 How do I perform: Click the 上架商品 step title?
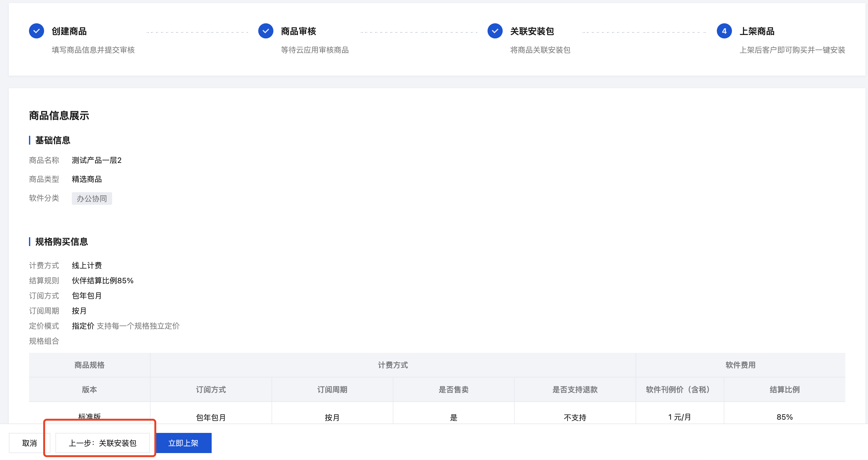[x=757, y=31]
